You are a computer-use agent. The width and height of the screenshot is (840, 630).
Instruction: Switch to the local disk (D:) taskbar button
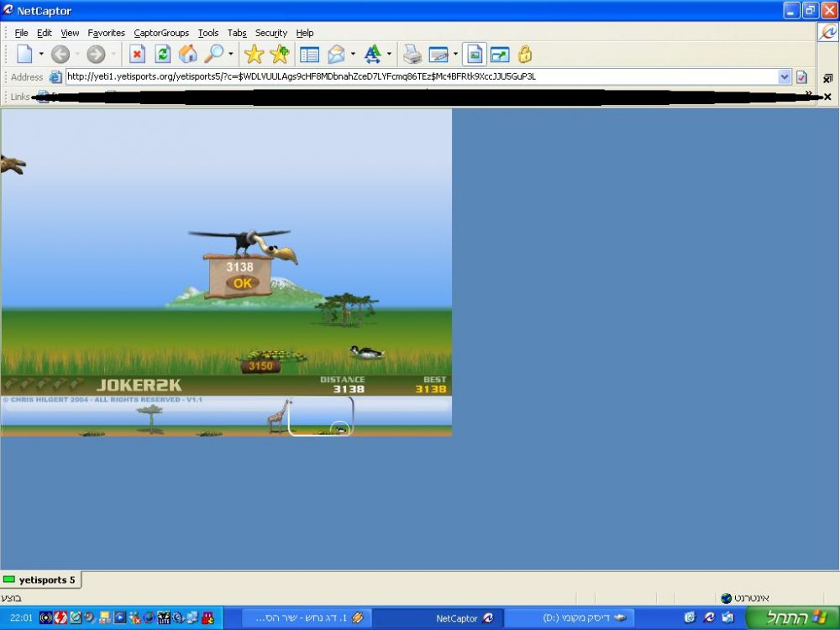569,618
